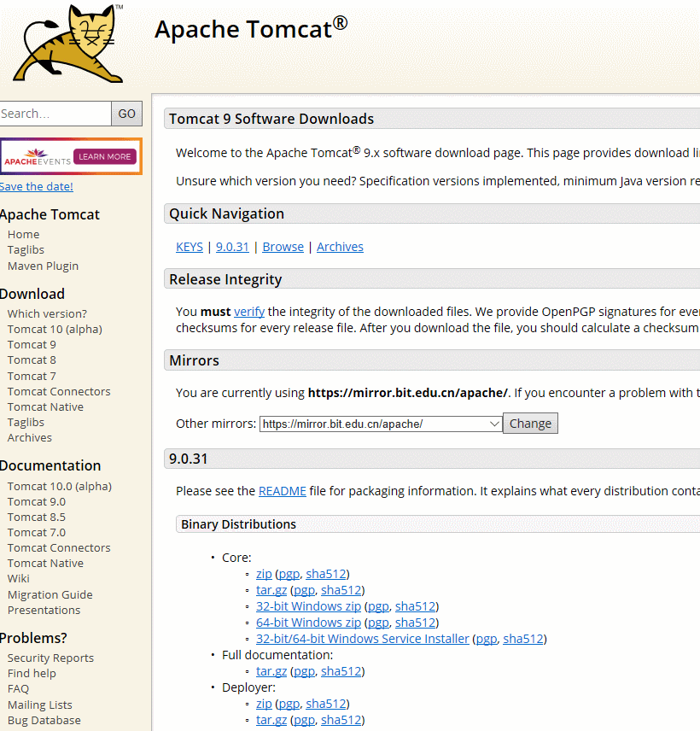This screenshot has height=731, width=700.
Task: Open Tomcat Connectors under Download
Action: 59,392
